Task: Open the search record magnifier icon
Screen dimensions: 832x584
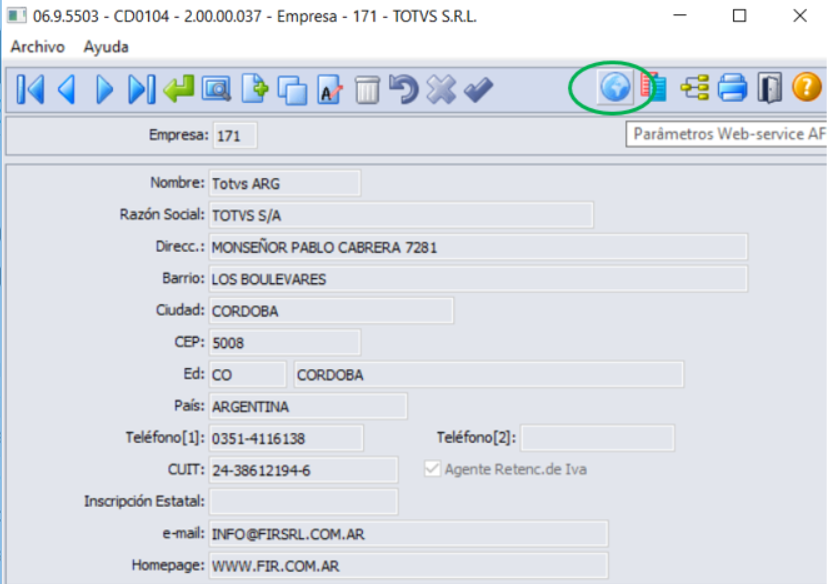Action: click(216, 89)
